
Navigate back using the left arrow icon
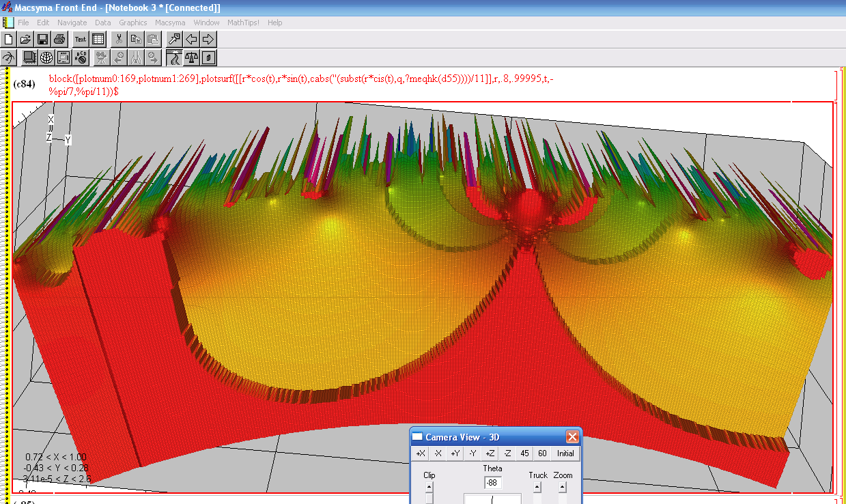192,39
